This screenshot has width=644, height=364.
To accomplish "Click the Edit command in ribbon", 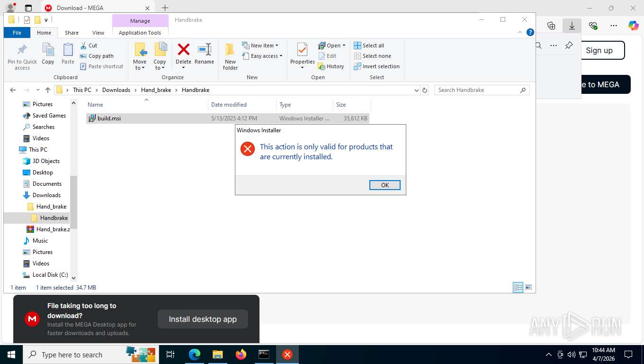I will coord(327,56).
